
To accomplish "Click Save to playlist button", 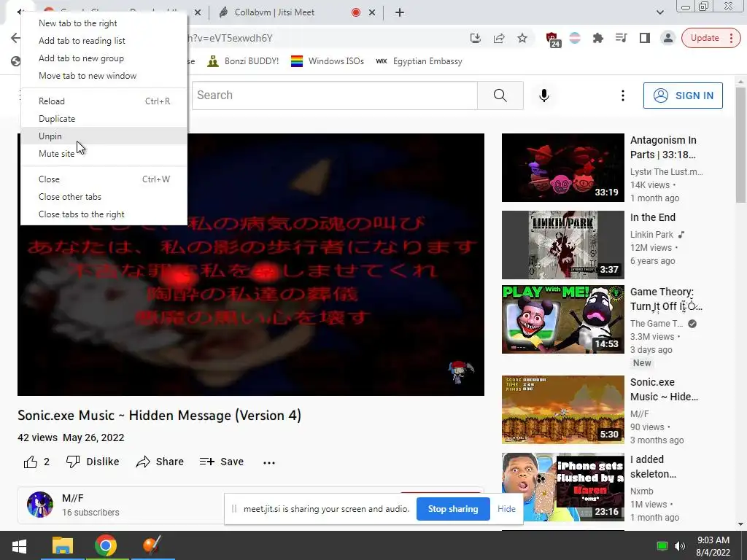I will [222, 462].
